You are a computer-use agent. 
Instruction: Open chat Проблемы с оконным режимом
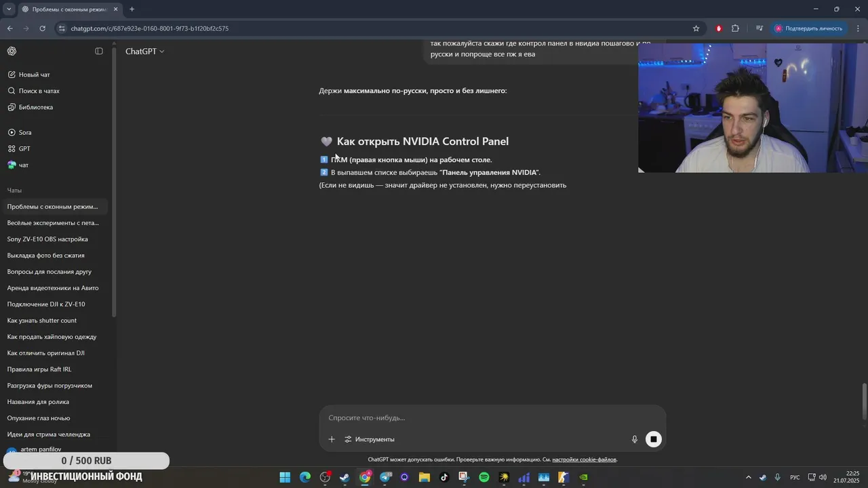click(x=54, y=207)
